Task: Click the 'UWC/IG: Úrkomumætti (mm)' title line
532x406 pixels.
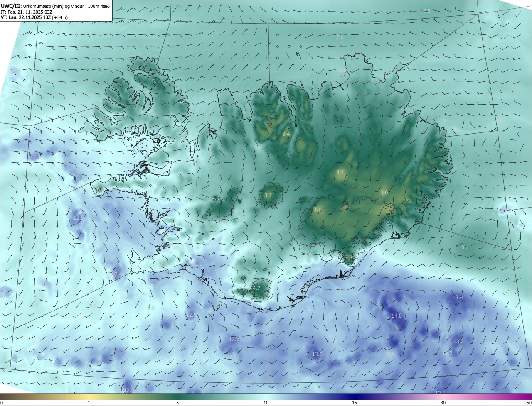Action: [55, 5]
